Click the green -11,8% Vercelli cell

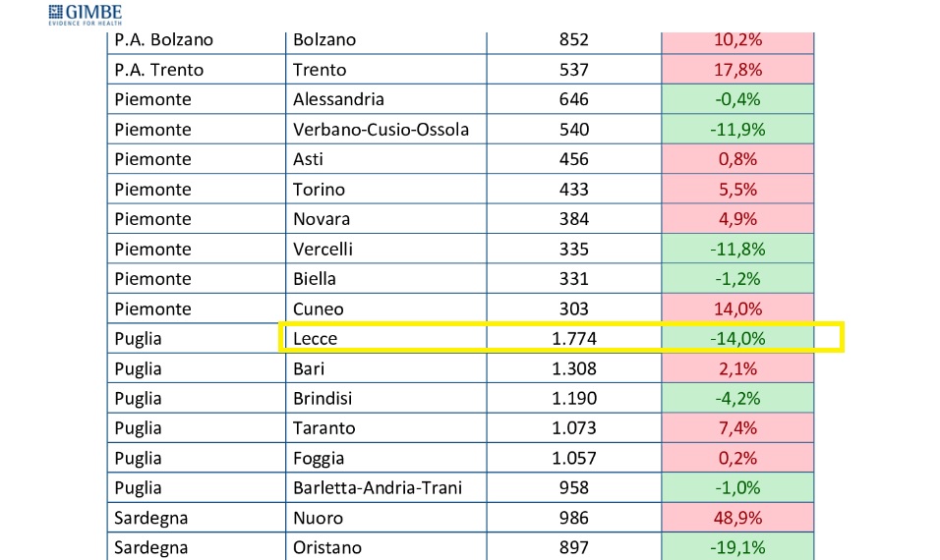(x=737, y=250)
